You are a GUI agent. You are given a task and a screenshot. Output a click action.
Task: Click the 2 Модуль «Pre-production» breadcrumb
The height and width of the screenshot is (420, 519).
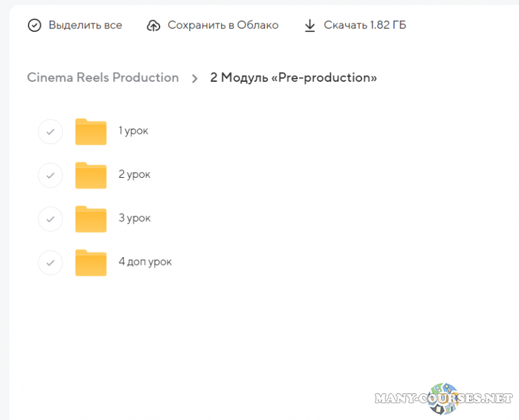point(293,77)
